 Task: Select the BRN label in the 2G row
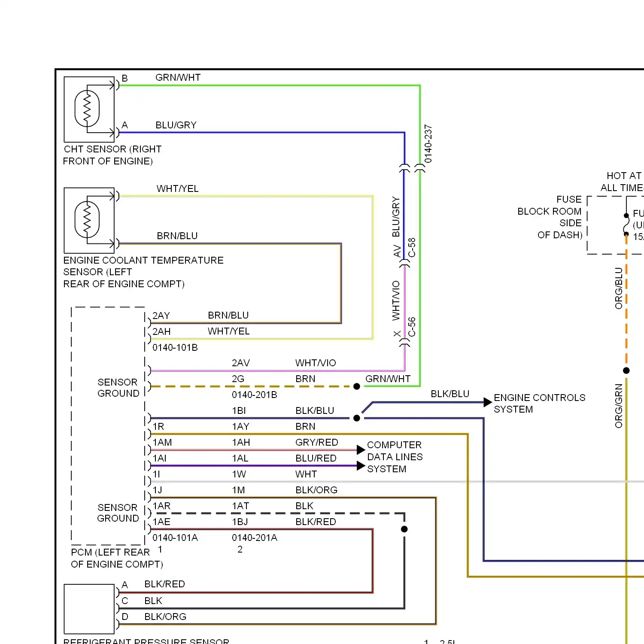point(305,379)
